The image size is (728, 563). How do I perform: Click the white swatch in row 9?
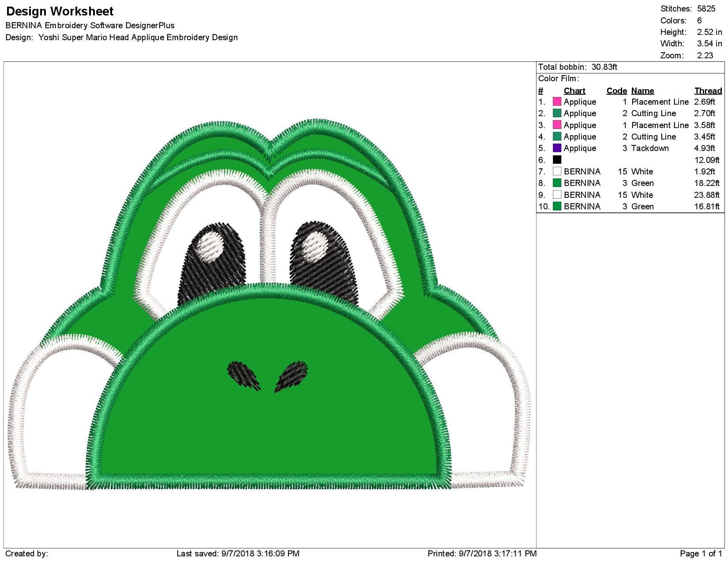point(557,195)
